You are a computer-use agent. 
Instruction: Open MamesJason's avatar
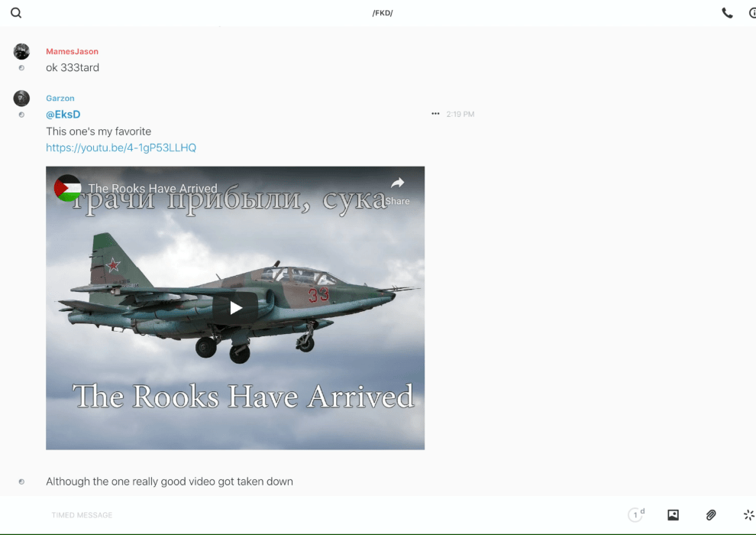(21, 52)
